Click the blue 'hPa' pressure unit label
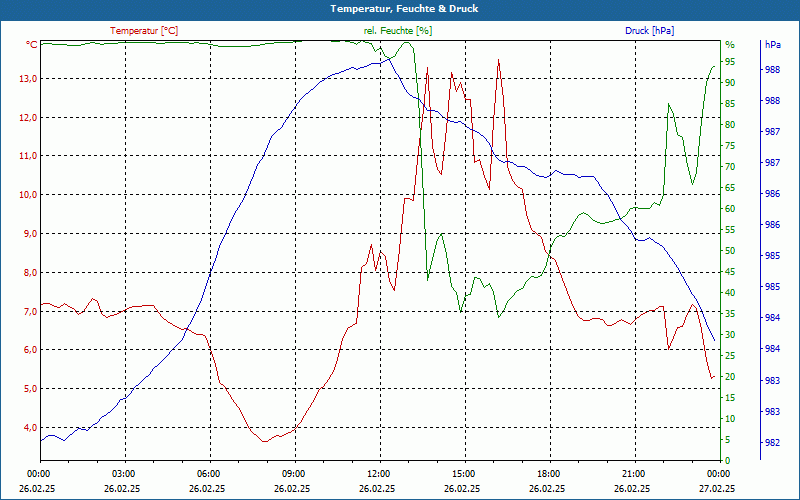 [773, 45]
